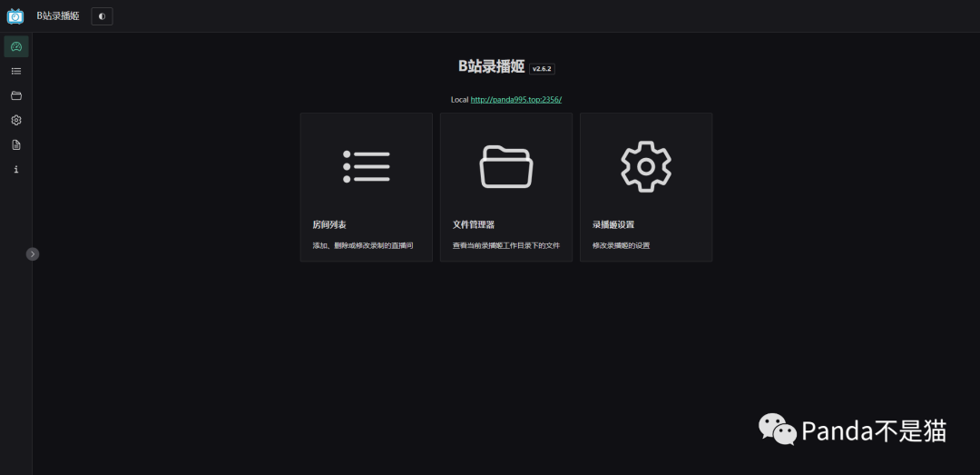Open the about info sidebar icon
Screen dimensions: 980x475
16,169
